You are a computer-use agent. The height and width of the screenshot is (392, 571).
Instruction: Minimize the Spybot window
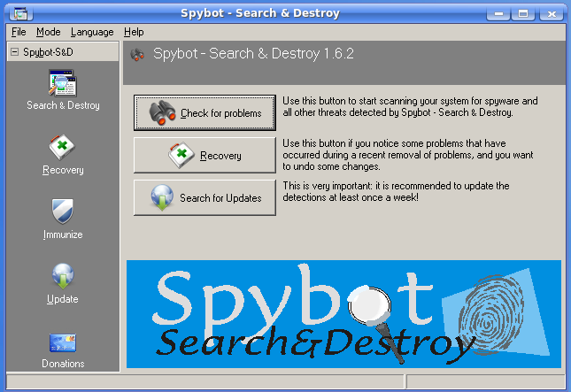(498, 14)
